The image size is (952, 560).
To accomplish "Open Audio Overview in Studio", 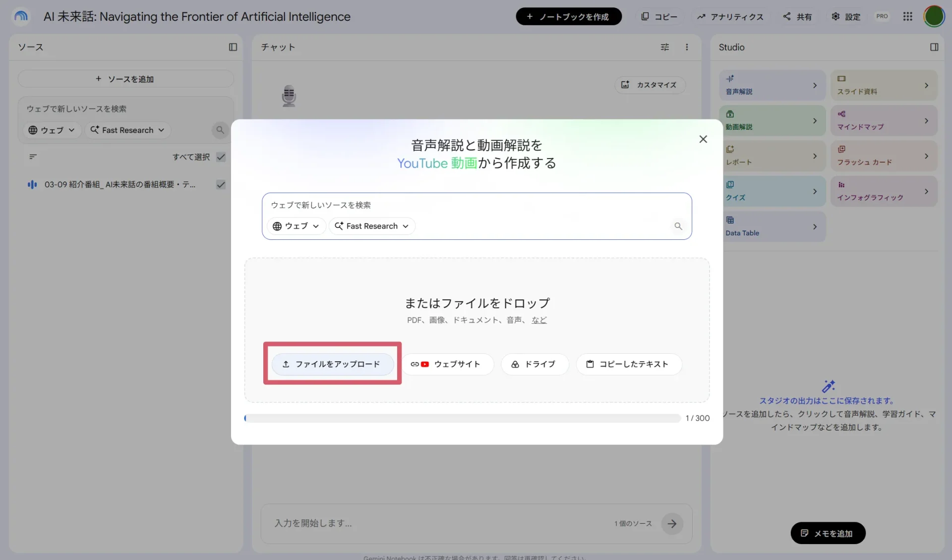I will coord(772,85).
